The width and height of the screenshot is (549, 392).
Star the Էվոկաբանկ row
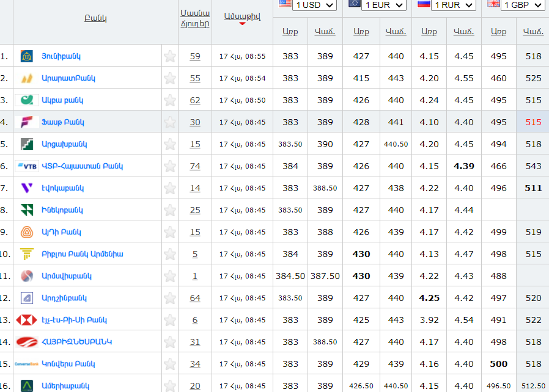pos(170,188)
